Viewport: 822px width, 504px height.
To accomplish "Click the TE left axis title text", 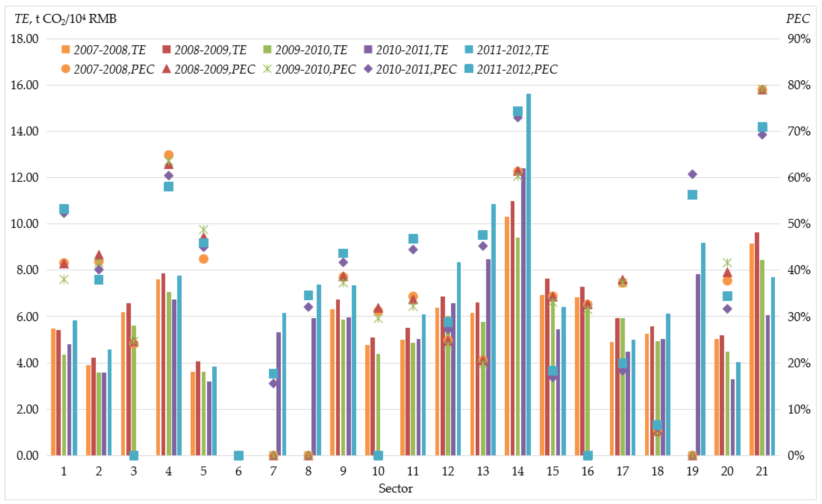I will (65, 19).
